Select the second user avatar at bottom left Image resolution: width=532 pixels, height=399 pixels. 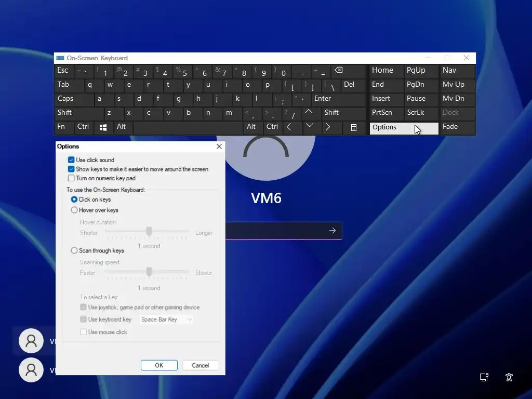click(31, 370)
